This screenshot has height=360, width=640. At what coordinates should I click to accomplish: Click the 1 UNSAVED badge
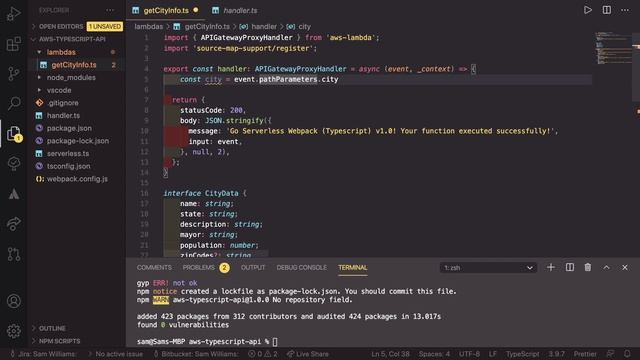[x=105, y=27]
